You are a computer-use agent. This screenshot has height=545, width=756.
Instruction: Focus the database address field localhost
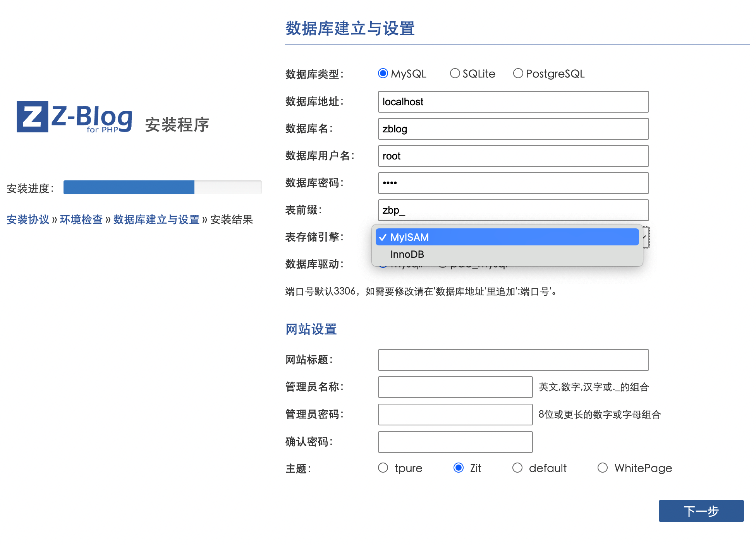click(x=513, y=102)
